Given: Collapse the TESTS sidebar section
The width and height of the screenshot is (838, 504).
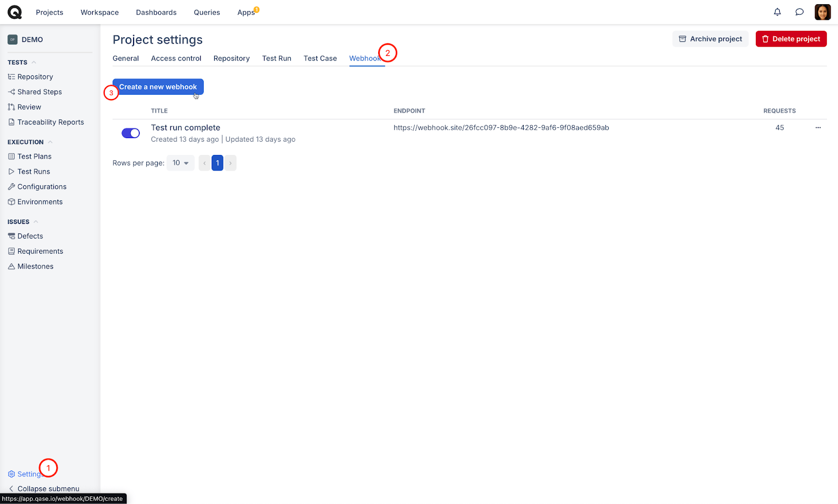Looking at the screenshot, I should pyautogui.click(x=34, y=62).
